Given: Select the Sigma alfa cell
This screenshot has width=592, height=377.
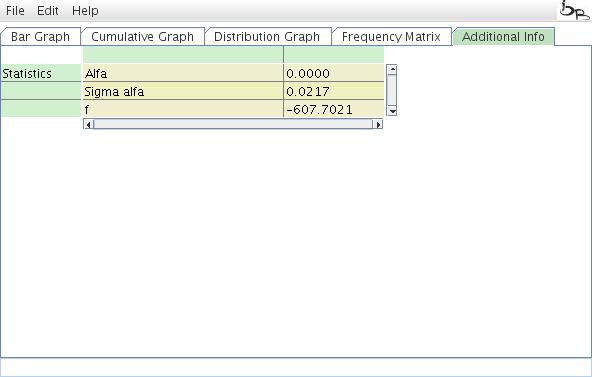Looking at the screenshot, I should click(x=183, y=91).
